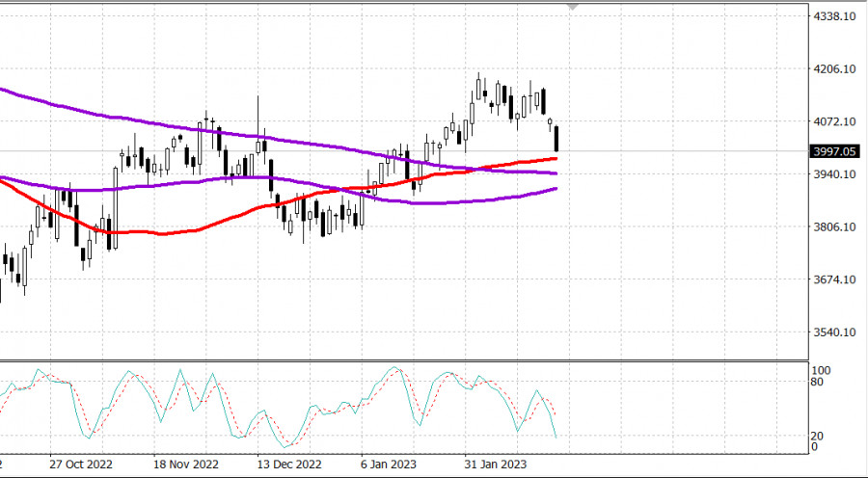Click the oscillator 100 level label
Viewport: 868px width, 478px height.
coord(820,370)
